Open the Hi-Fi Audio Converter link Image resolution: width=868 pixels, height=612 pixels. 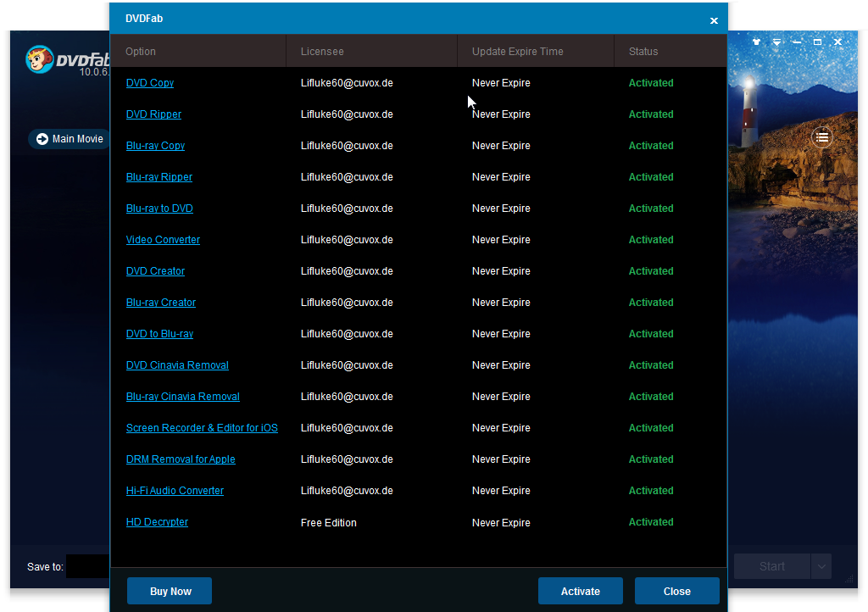tap(175, 491)
